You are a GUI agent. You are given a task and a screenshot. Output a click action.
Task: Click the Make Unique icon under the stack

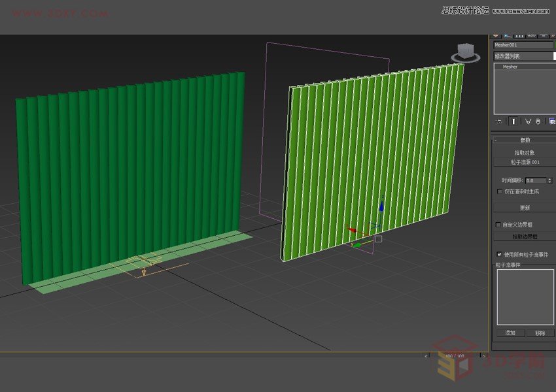(x=528, y=120)
